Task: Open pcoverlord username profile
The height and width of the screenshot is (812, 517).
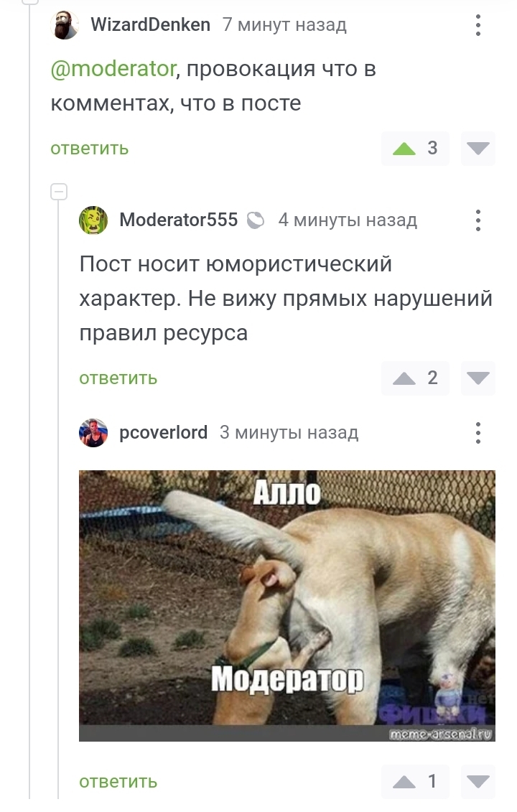Action: 163,432
